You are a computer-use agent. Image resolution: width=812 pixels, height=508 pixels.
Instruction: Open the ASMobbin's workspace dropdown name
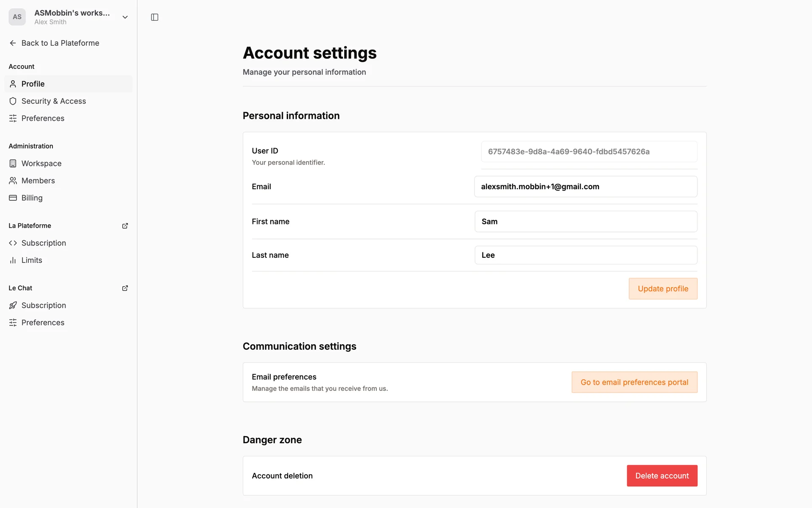click(72, 13)
